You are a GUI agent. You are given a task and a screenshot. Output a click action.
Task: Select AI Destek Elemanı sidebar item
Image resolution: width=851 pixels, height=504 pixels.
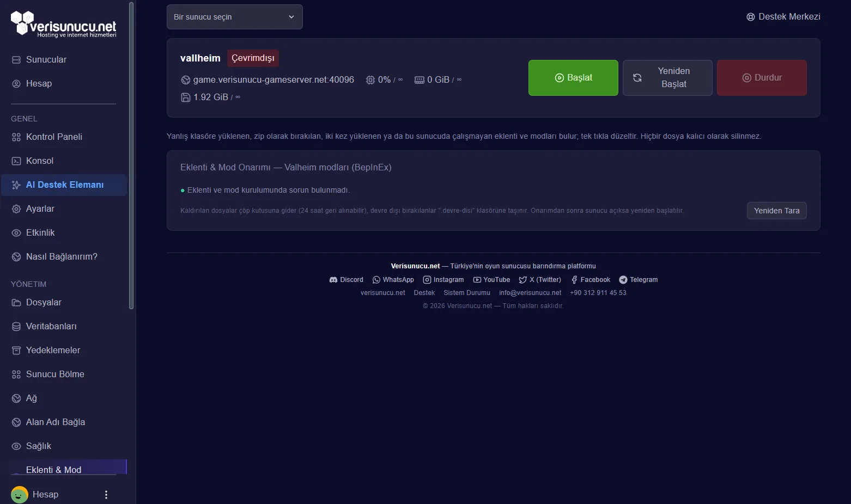[64, 185]
